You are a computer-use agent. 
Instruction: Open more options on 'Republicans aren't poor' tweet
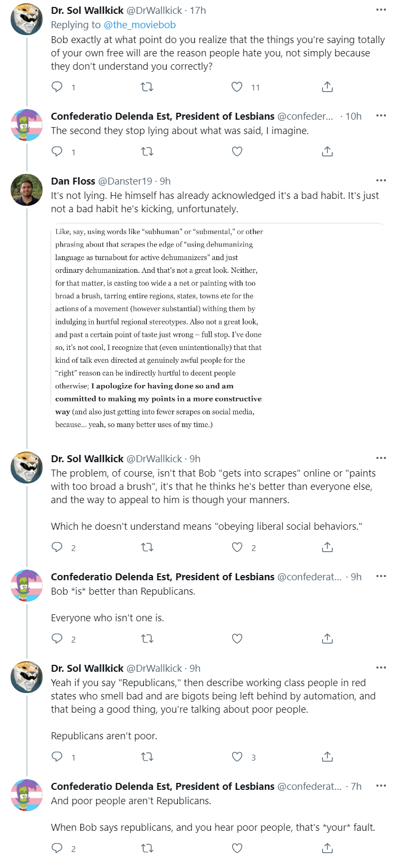point(381,667)
